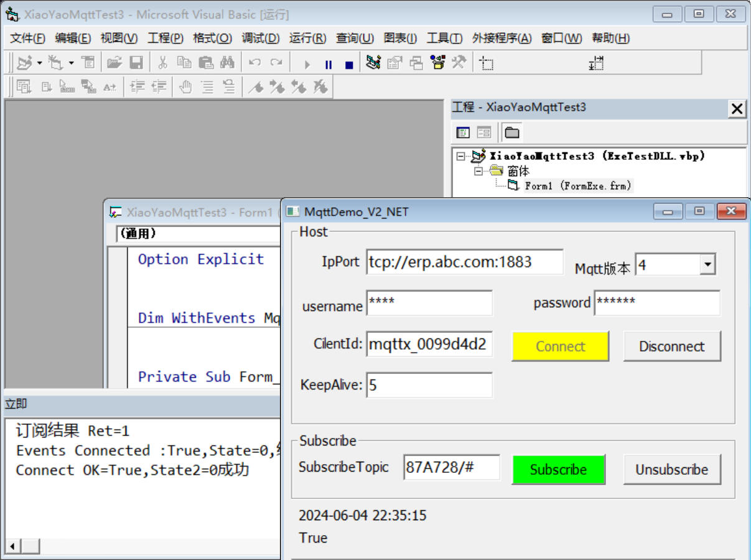Open the Mqtt版本 dropdown list
Screen dimensions: 751x560
click(x=707, y=265)
